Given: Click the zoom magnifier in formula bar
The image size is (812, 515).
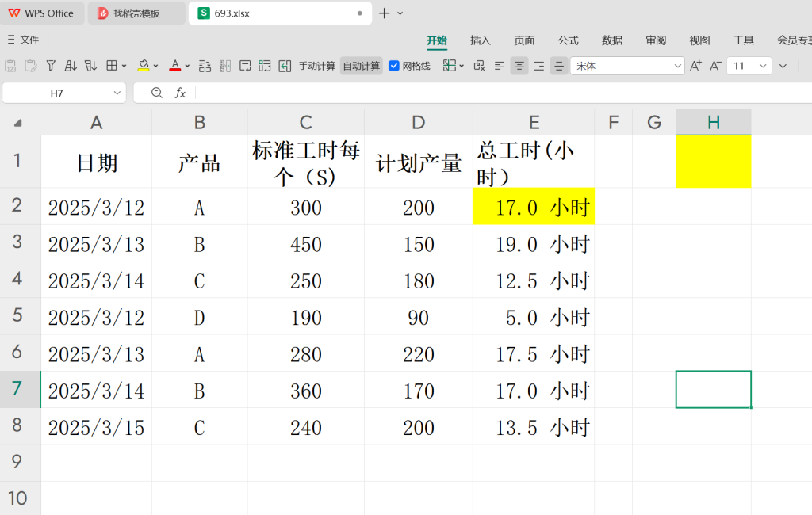Looking at the screenshot, I should (156, 93).
